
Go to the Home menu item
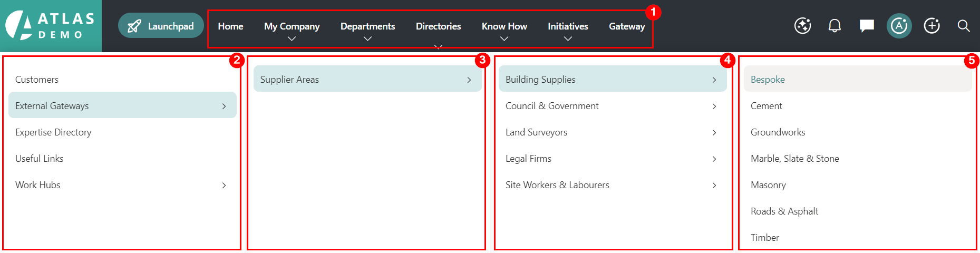tap(230, 26)
